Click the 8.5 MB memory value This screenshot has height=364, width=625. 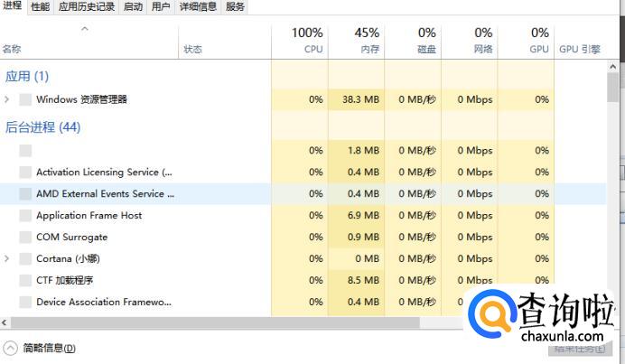pos(363,280)
